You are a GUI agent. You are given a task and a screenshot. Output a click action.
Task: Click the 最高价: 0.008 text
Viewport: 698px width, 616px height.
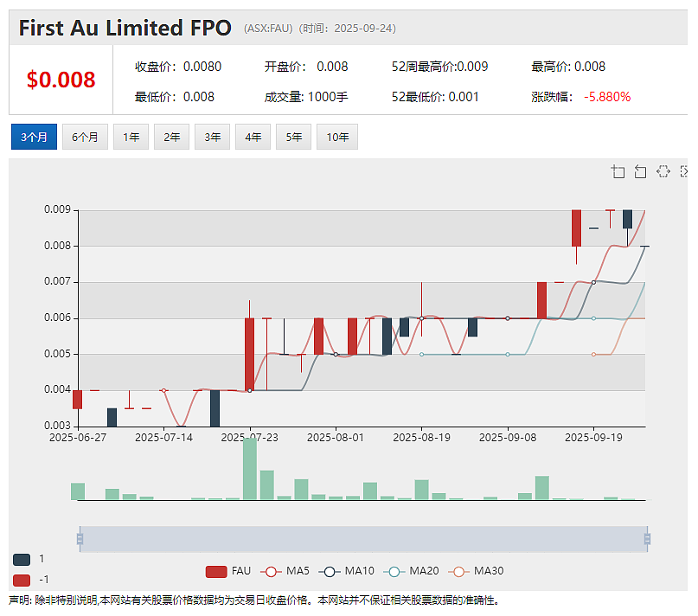click(x=568, y=67)
